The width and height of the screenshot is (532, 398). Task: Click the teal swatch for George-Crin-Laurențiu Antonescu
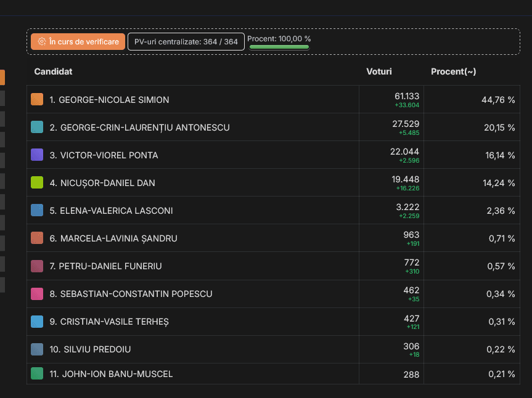click(37, 128)
